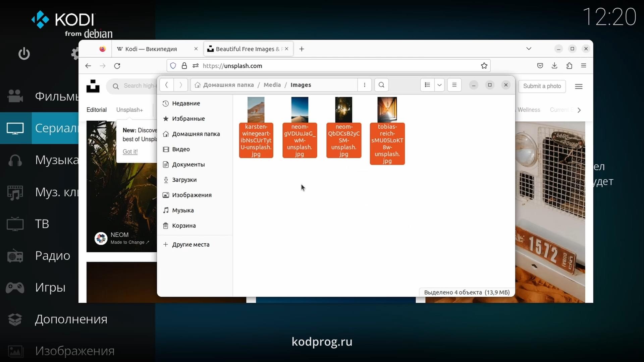Select Изображения in the Kodi menu

(77, 351)
